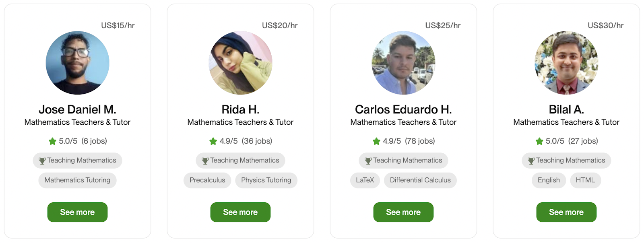Open Bilal A.'s profile via See more
This screenshot has height=243, width=644.
(566, 212)
